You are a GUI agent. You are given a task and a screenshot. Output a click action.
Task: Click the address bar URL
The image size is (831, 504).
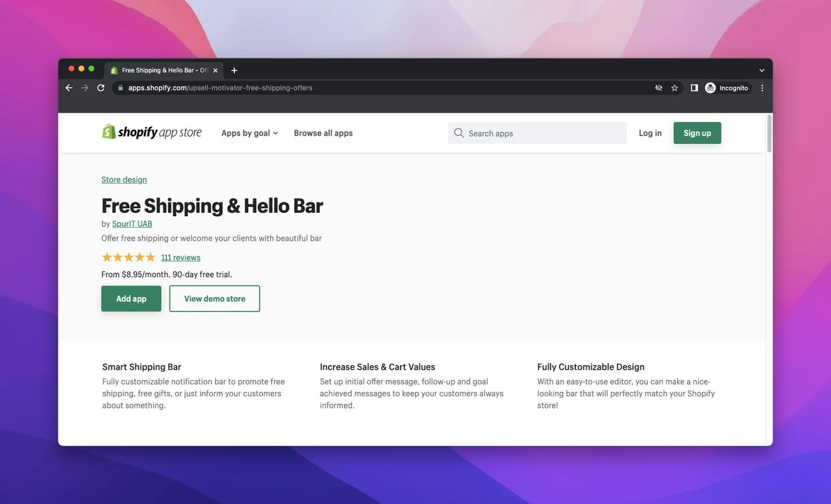click(x=220, y=88)
